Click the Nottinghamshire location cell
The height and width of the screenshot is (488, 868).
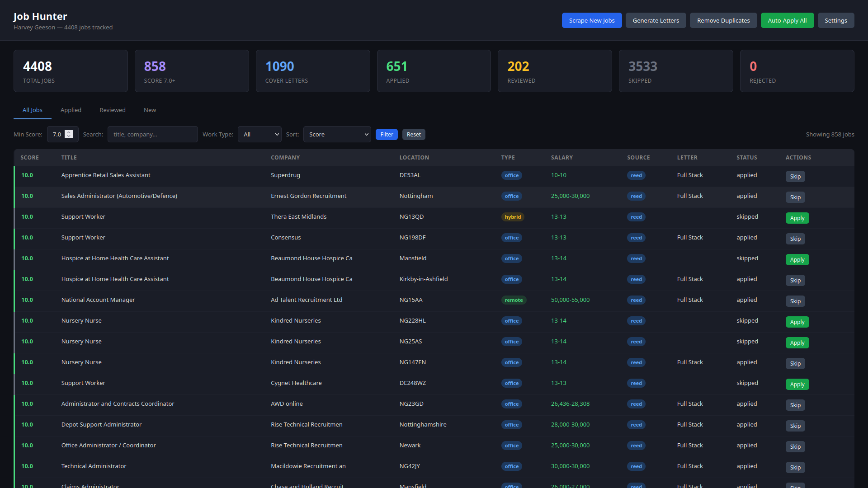(x=423, y=424)
